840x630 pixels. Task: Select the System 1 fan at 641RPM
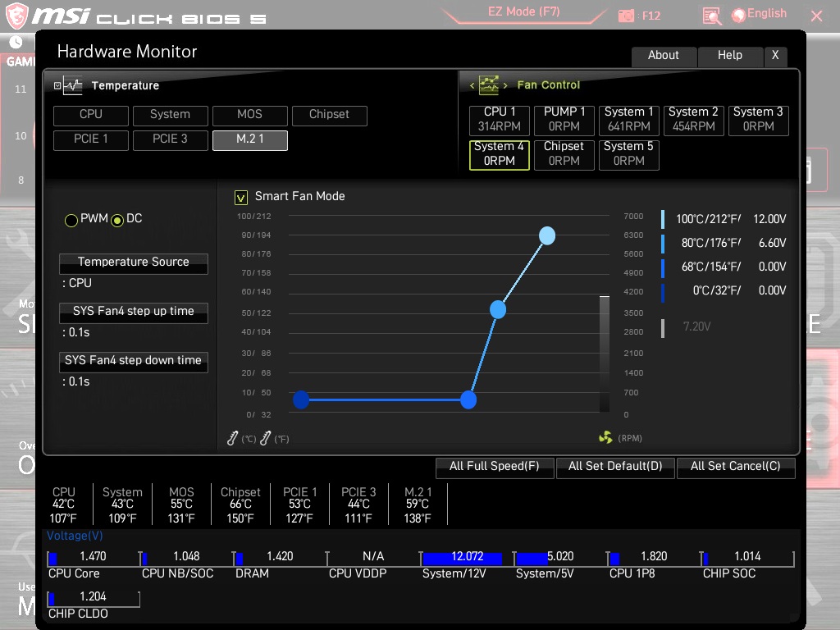tap(629, 120)
